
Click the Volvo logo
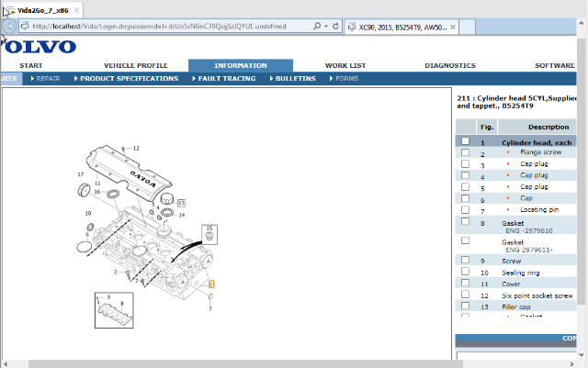pyautogui.click(x=39, y=47)
